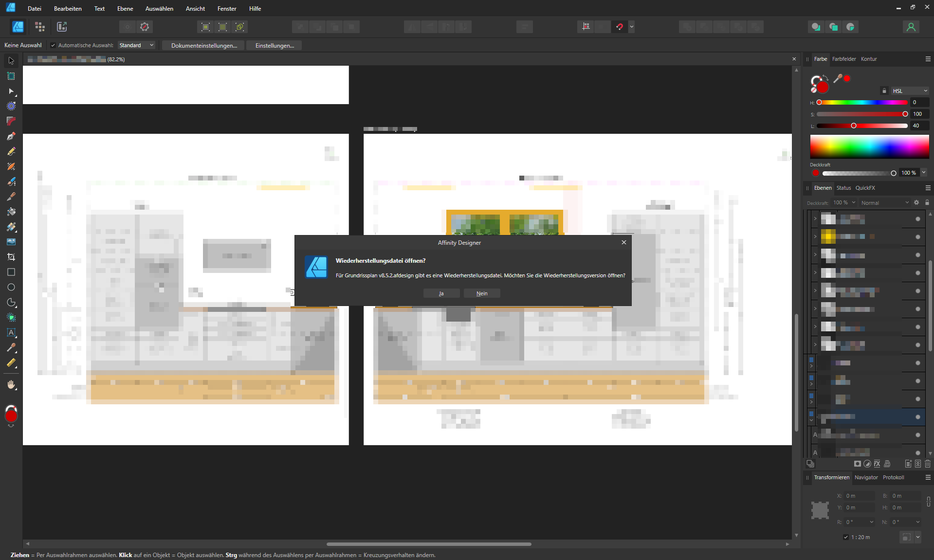This screenshot has height=560, width=934.
Task: Hide the topmost layer via visibility dot
Action: click(x=918, y=219)
